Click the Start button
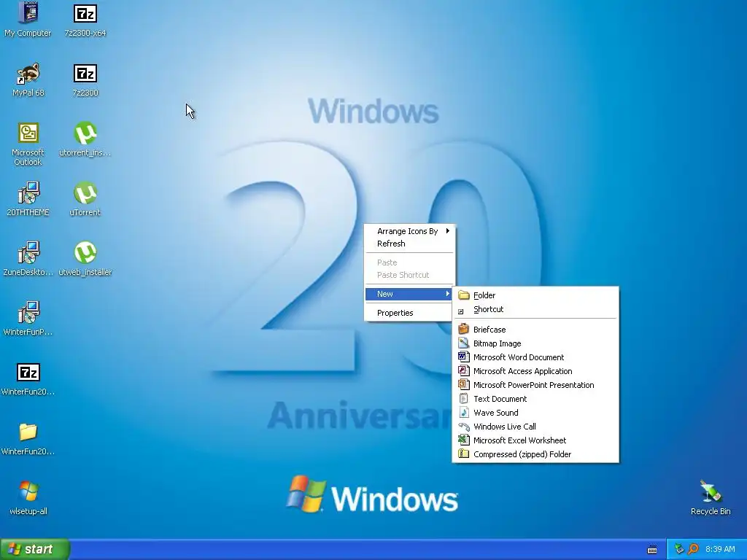The image size is (747, 560). tap(35, 549)
